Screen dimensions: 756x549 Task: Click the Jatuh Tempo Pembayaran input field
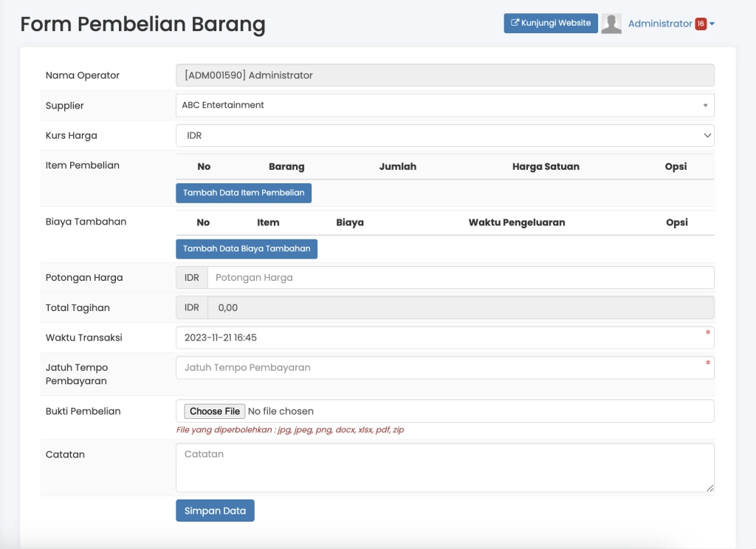444,368
